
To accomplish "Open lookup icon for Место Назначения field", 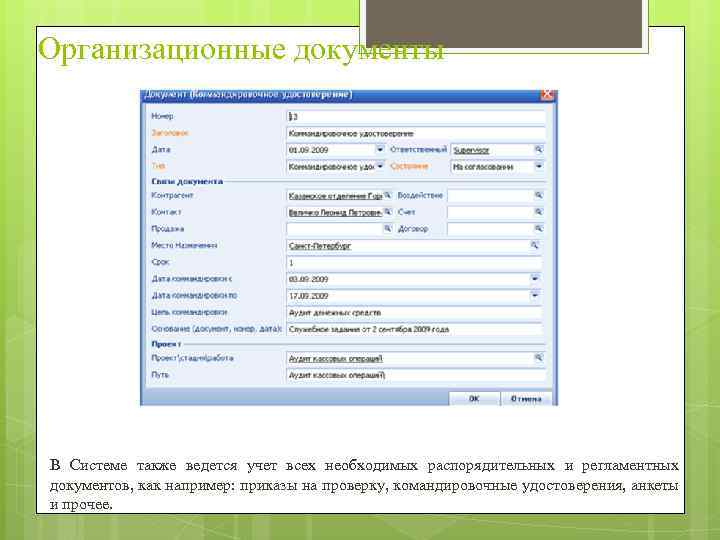I will click(x=534, y=245).
